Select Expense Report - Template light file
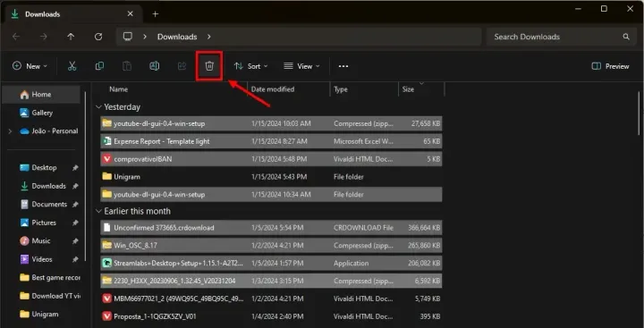 tap(271, 141)
